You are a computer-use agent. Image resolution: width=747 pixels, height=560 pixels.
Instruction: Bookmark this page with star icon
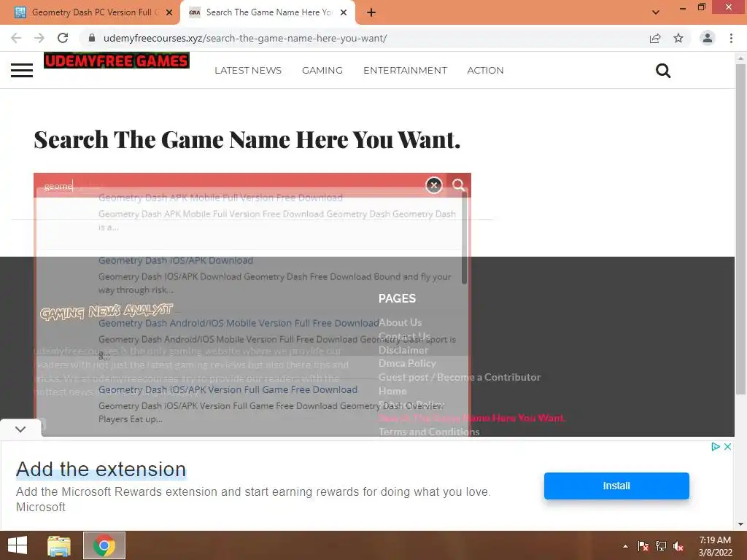tap(678, 38)
